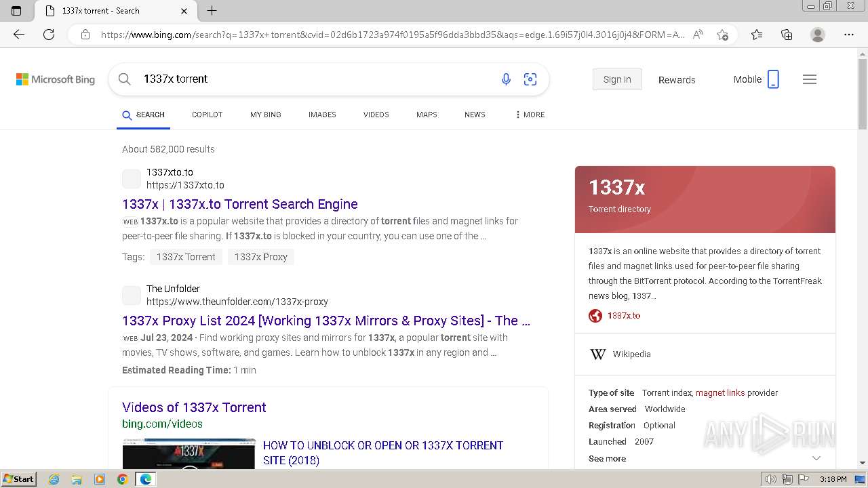Screen dimensions: 868x488
Task: Click the About 582,000 results text
Action: tap(168, 149)
